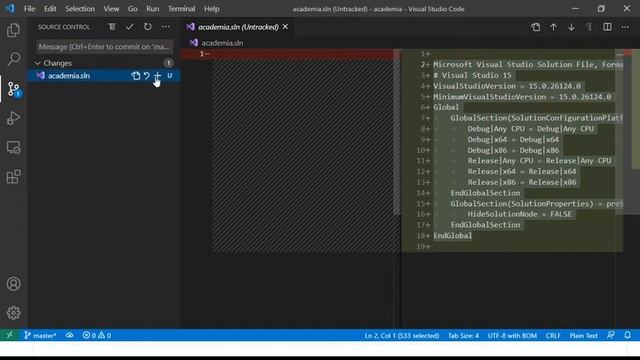
Task: Click the '# Visual Studio 15' line
Action: point(472,76)
